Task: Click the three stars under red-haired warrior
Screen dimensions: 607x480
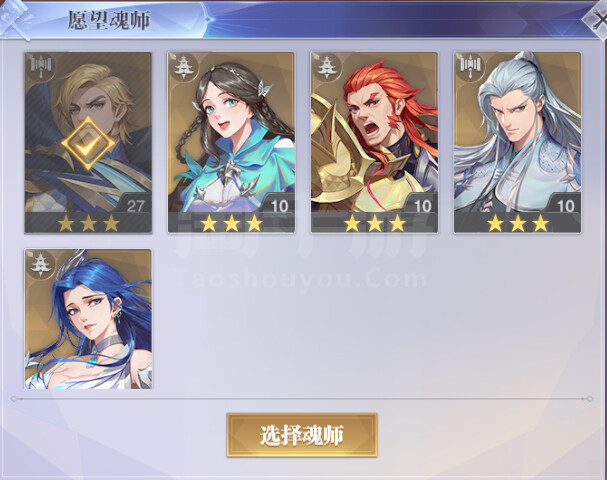Action: [x=374, y=223]
